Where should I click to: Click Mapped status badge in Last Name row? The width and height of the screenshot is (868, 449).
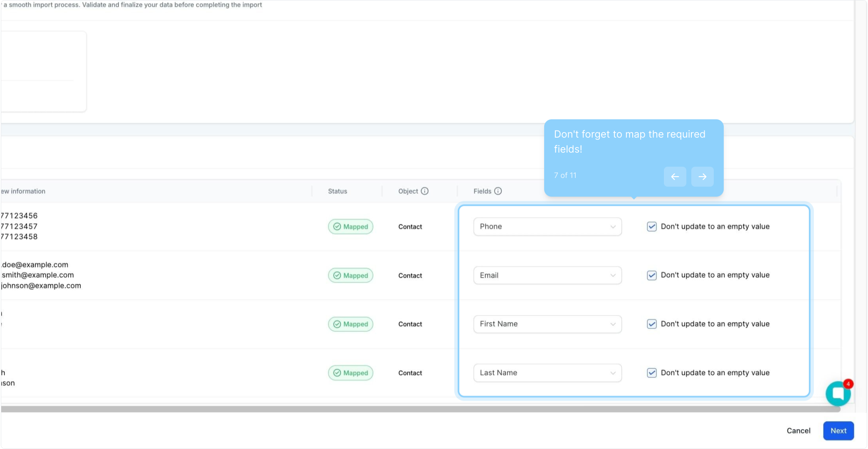click(x=350, y=373)
